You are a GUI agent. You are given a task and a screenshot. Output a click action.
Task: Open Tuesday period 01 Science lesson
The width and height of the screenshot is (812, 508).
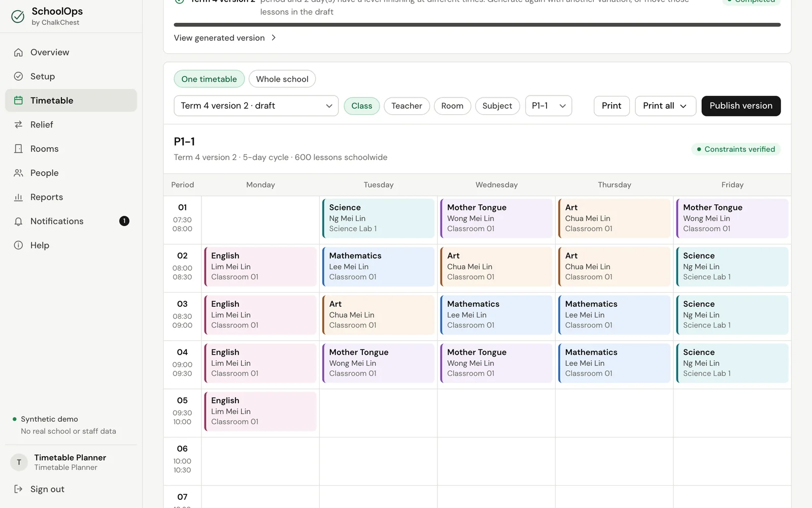pos(378,218)
